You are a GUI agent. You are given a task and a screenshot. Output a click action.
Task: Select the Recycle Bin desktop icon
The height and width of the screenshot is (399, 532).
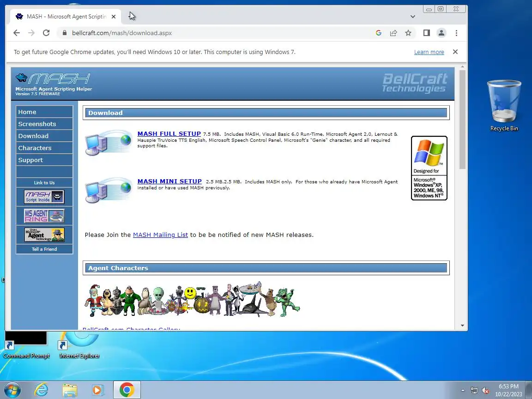click(504, 105)
